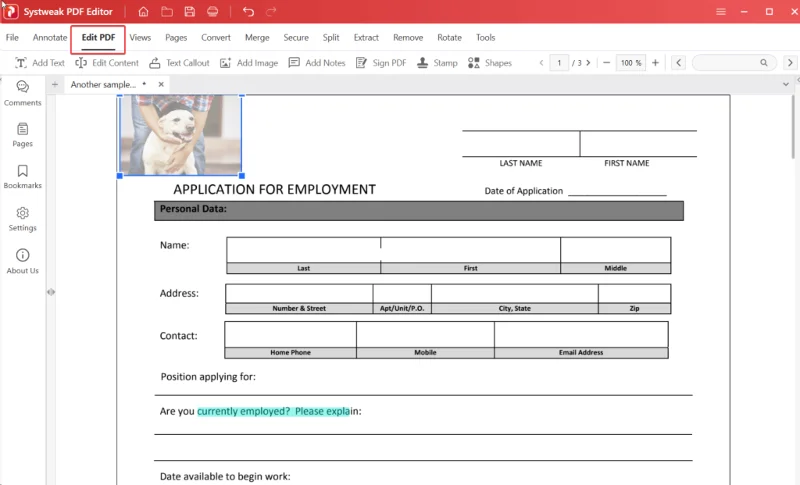Open the Convert tab

(x=216, y=37)
